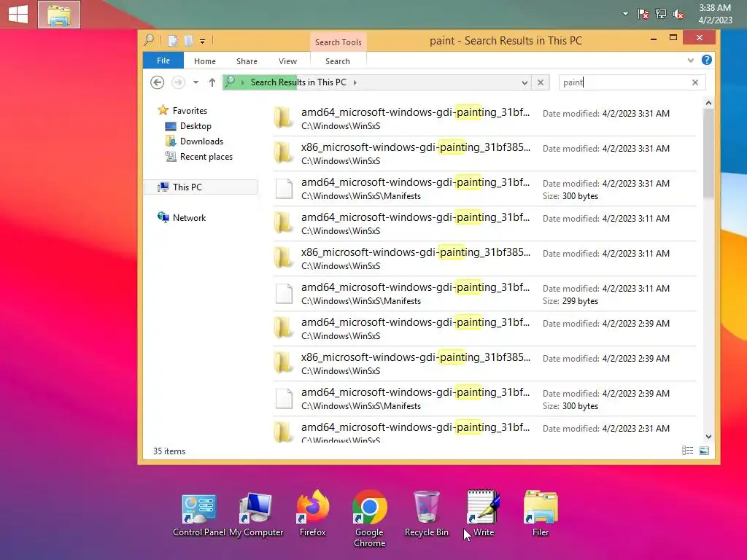The width and height of the screenshot is (747, 560).
Task: Launch Google Chrome desktop shortcut
Action: (x=369, y=519)
